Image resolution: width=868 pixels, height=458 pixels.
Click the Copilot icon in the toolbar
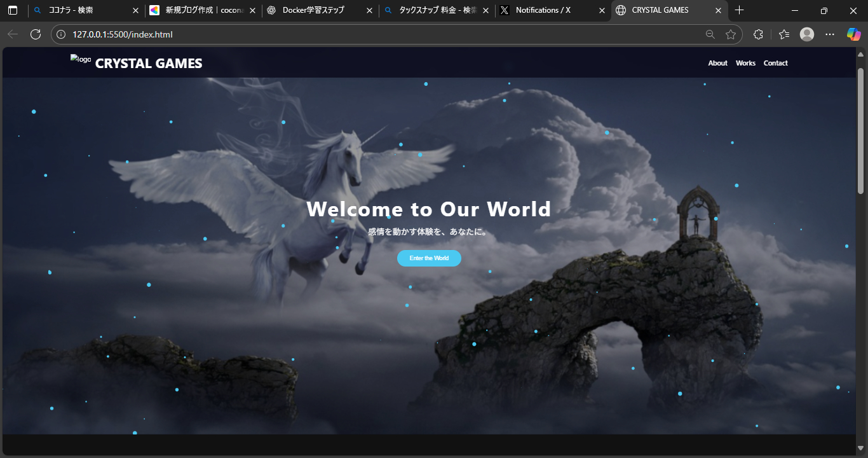(853, 34)
